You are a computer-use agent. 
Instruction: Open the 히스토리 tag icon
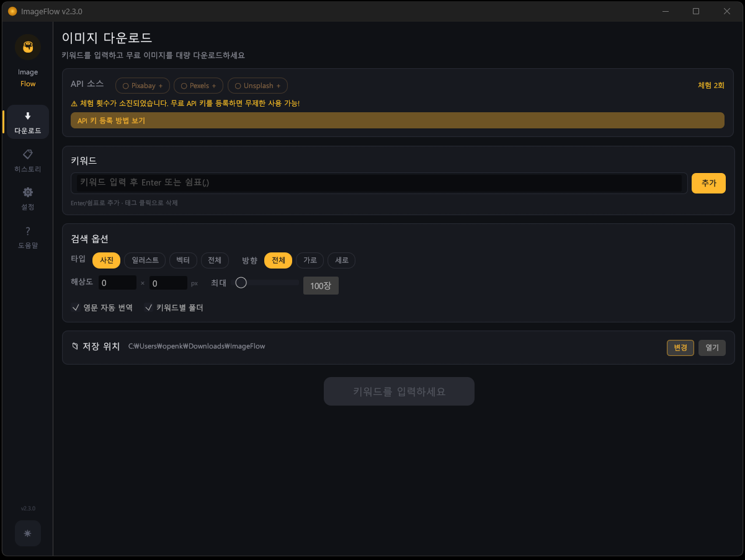point(28,154)
